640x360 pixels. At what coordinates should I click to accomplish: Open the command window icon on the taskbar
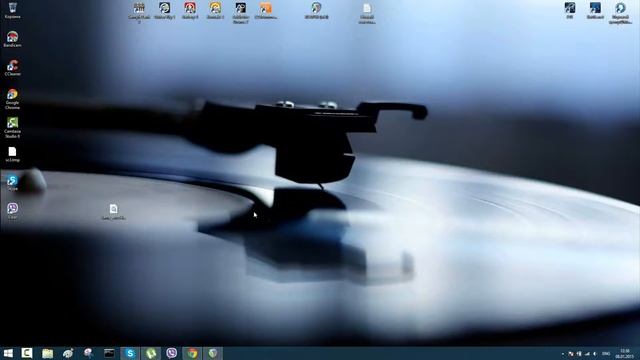pyautogui.click(x=109, y=353)
